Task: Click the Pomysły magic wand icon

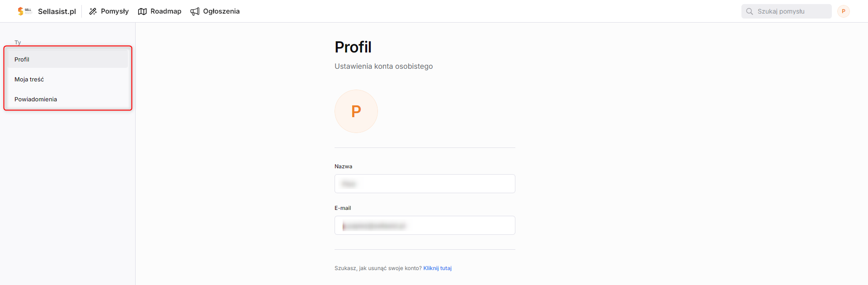Action: (x=93, y=11)
